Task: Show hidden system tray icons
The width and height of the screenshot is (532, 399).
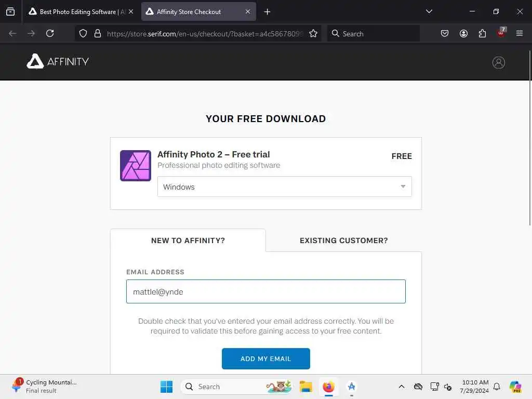Action: 402,387
